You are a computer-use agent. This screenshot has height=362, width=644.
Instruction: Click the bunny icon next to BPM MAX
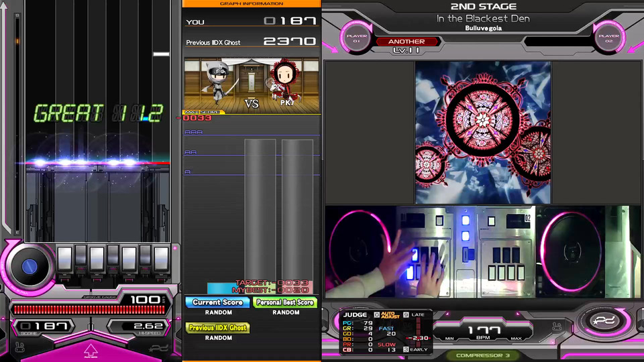pyautogui.click(x=557, y=326)
